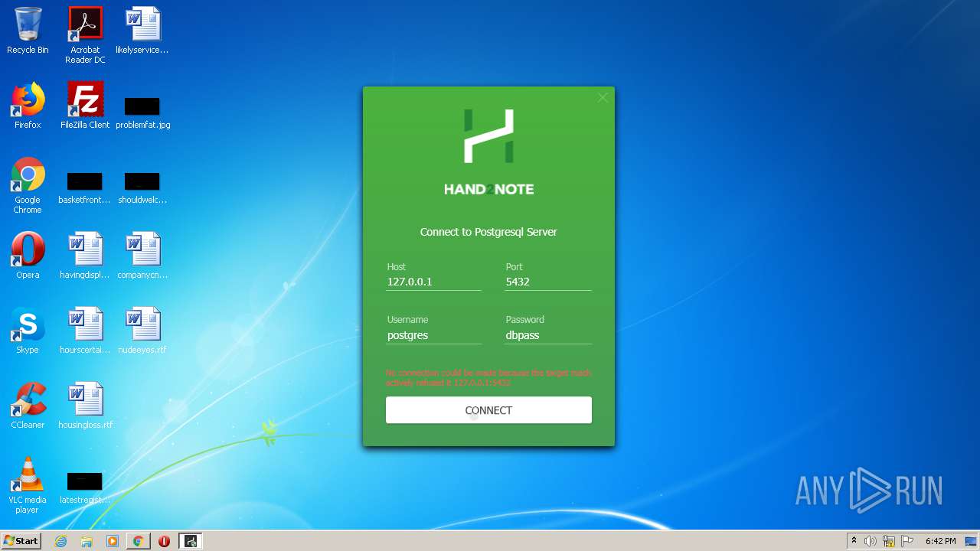Click the Show desktop button
Screen dimensions: 980x551
pyautogui.click(x=972, y=541)
